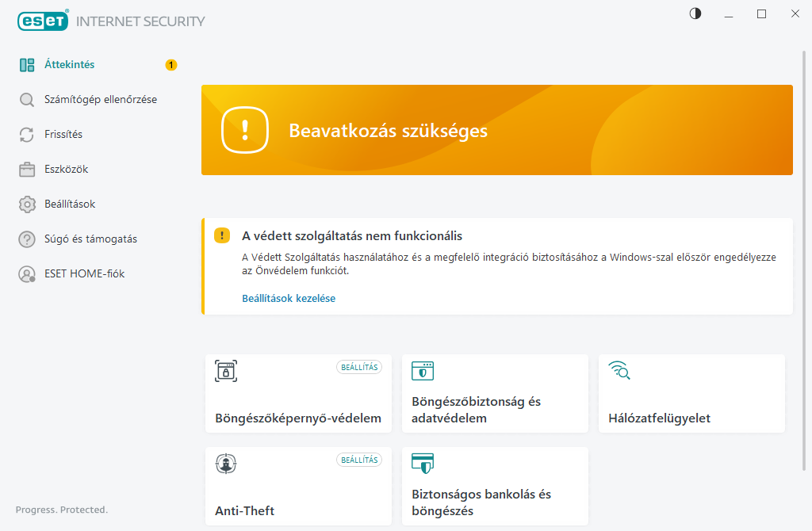
Task: Click the yellow notification badge showing 1
Action: coord(171,65)
